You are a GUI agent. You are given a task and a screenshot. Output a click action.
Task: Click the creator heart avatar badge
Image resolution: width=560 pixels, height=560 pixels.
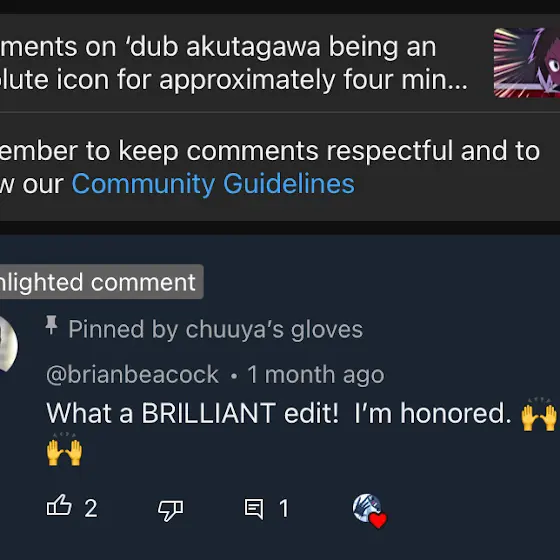tap(367, 508)
